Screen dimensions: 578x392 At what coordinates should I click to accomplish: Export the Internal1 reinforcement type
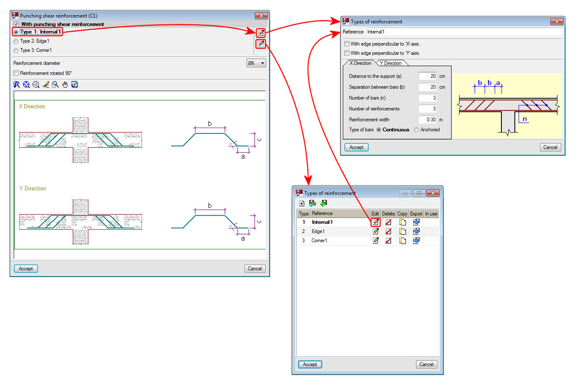tap(416, 222)
